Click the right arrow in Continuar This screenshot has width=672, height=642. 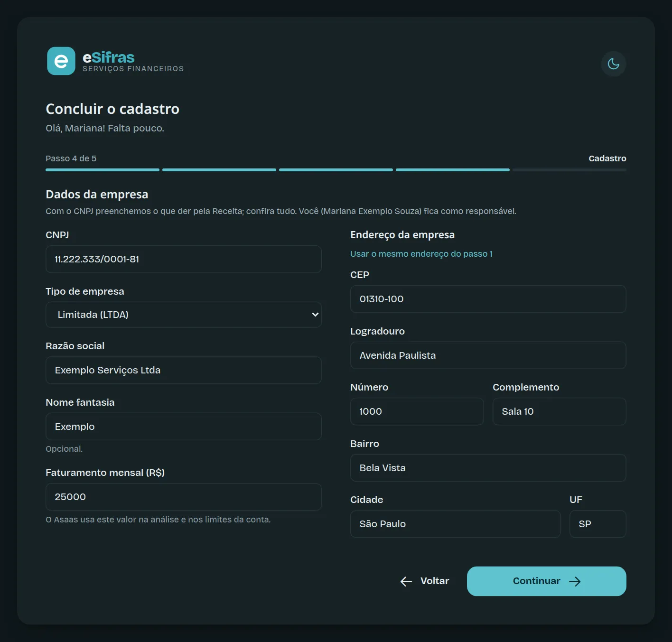[575, 581]
